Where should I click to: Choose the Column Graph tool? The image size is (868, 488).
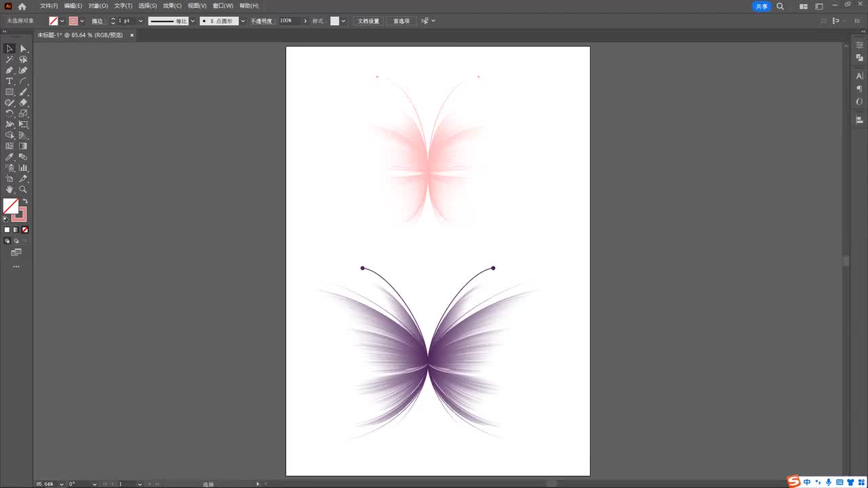pyautogui.click(x=23, y=168)
